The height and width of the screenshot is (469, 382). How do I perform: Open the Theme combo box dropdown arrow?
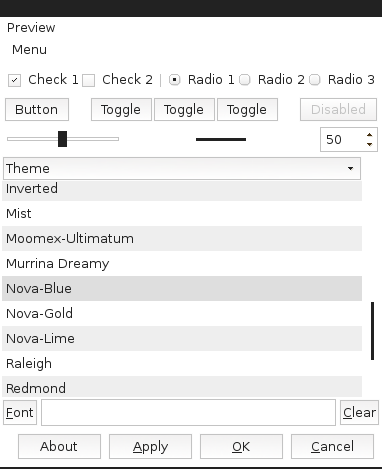pos(350,169)
